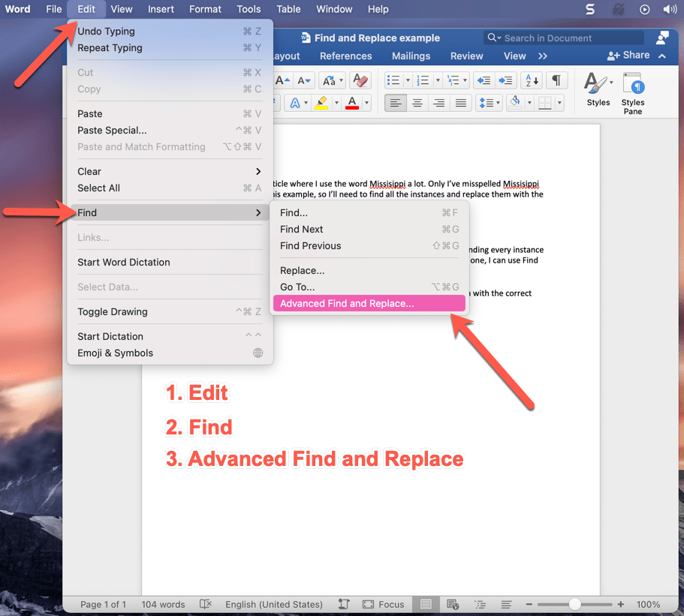
Task: Click the zoom slider handle
Action: pos(574,604)
